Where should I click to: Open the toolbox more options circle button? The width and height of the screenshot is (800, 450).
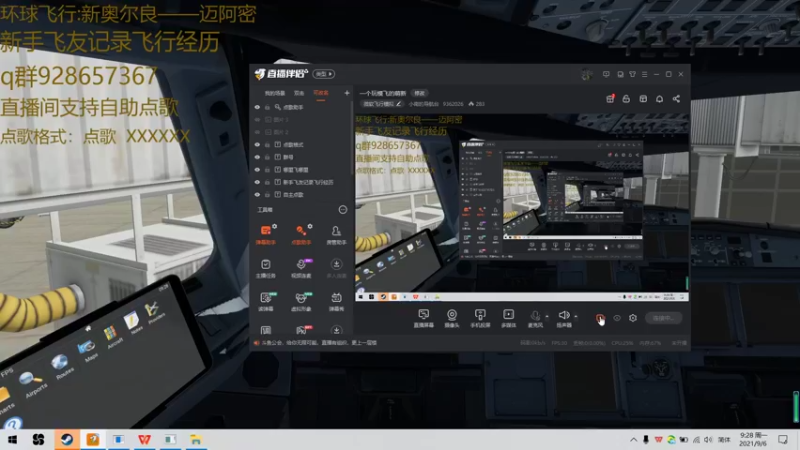343,210
